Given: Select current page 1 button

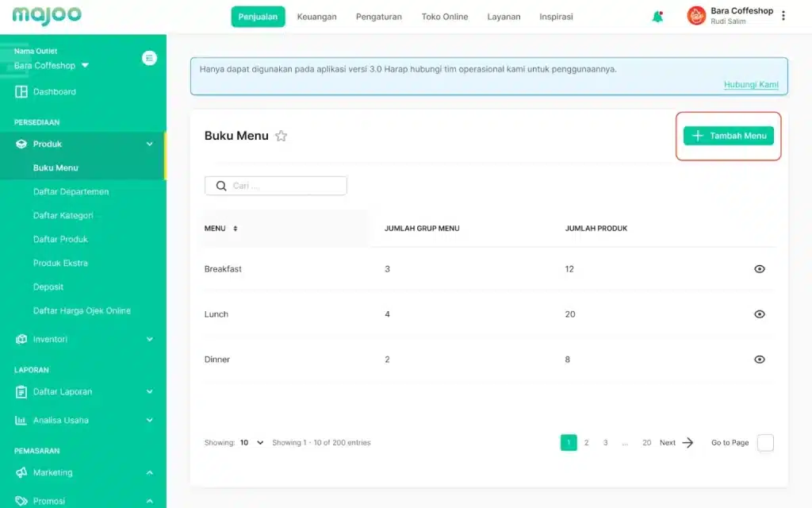Looking at the screenshot, I should click(x=569, y=443).
